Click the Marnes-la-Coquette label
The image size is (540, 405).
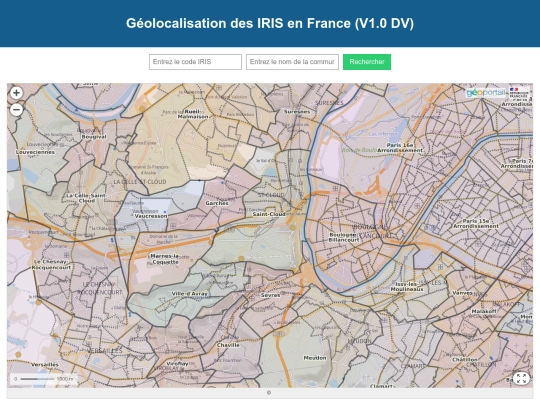(x=165, y=259)
